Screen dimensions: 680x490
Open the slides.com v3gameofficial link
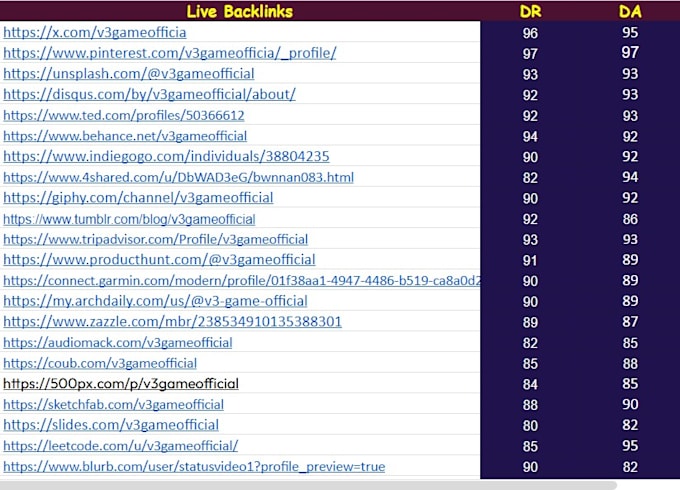point(111,425)
